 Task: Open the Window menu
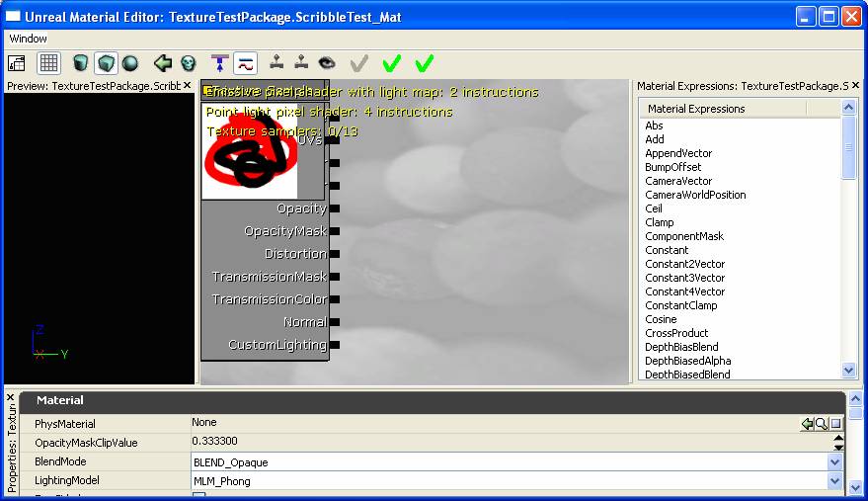tap(29, 39)
